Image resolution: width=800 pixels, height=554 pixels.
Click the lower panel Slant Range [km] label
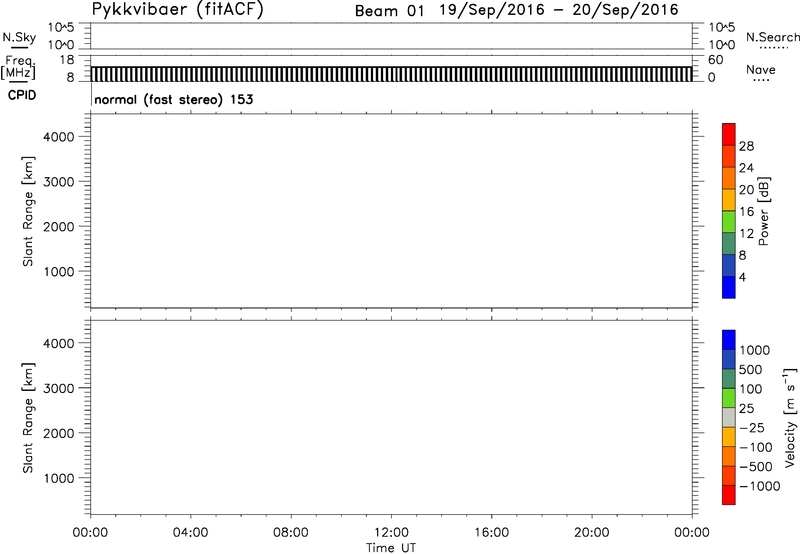pyautogui.click(x=28, y=418)
